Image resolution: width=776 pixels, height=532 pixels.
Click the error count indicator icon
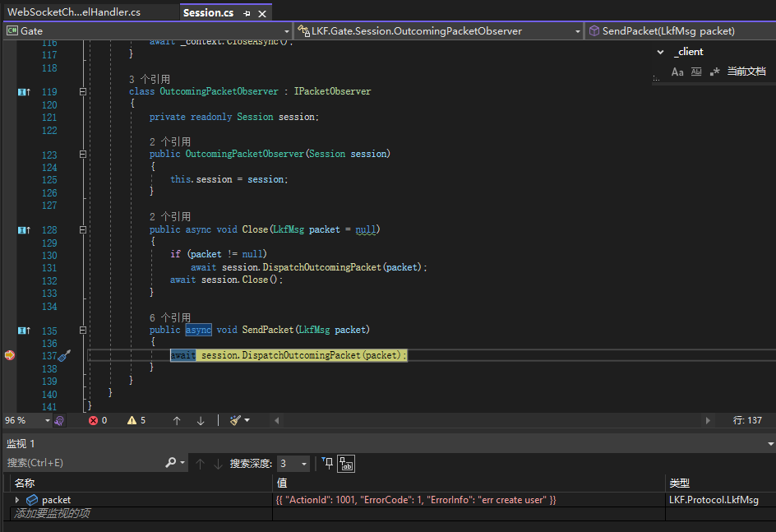(x=93, y=420)
